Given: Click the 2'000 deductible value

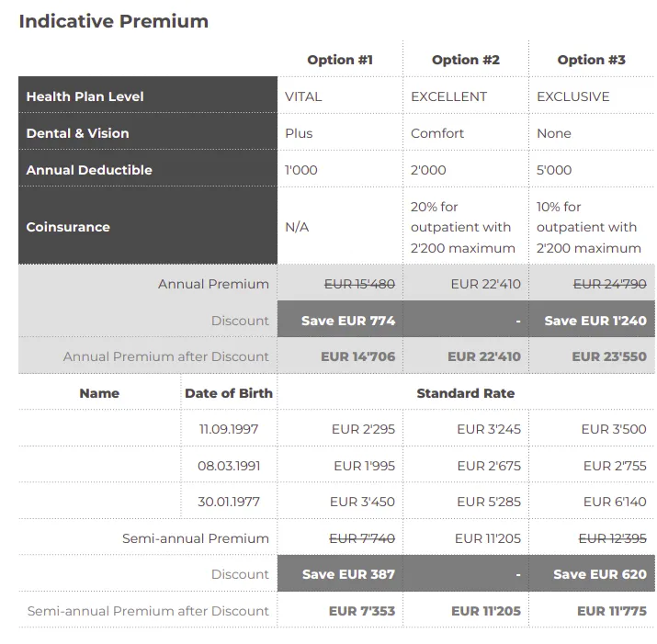Looking at the screenshot, I should pyautogui.click(x=428, y=170).
